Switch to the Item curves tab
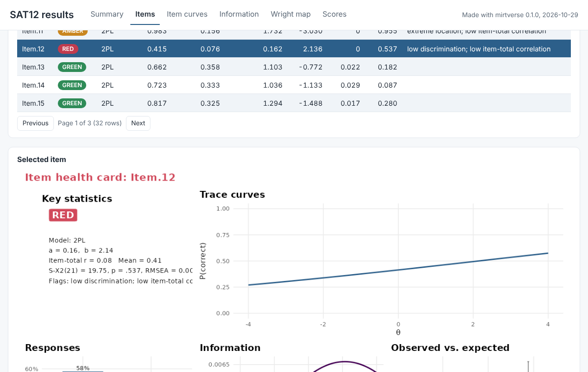 click(187, 14)
